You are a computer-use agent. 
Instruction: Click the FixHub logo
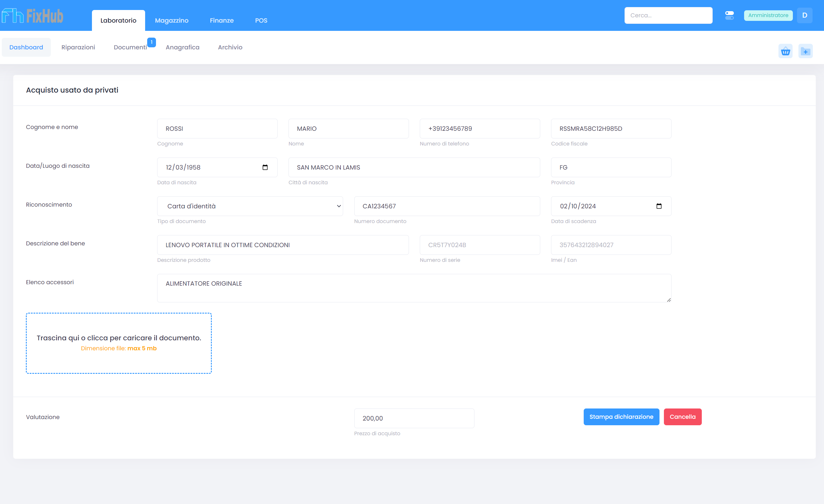pyautogui.click(x=32, y=16)
